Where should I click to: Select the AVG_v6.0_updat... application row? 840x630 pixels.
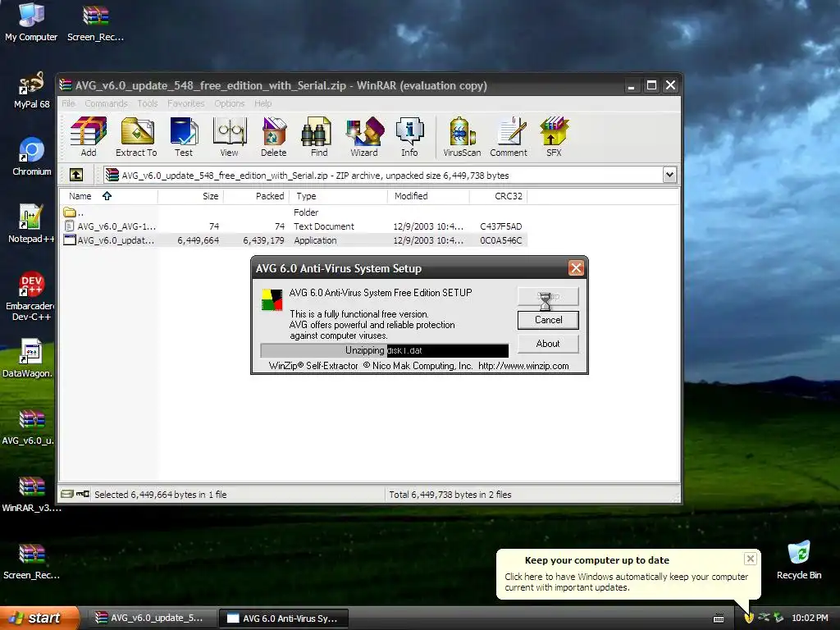(x=294, y=240)
